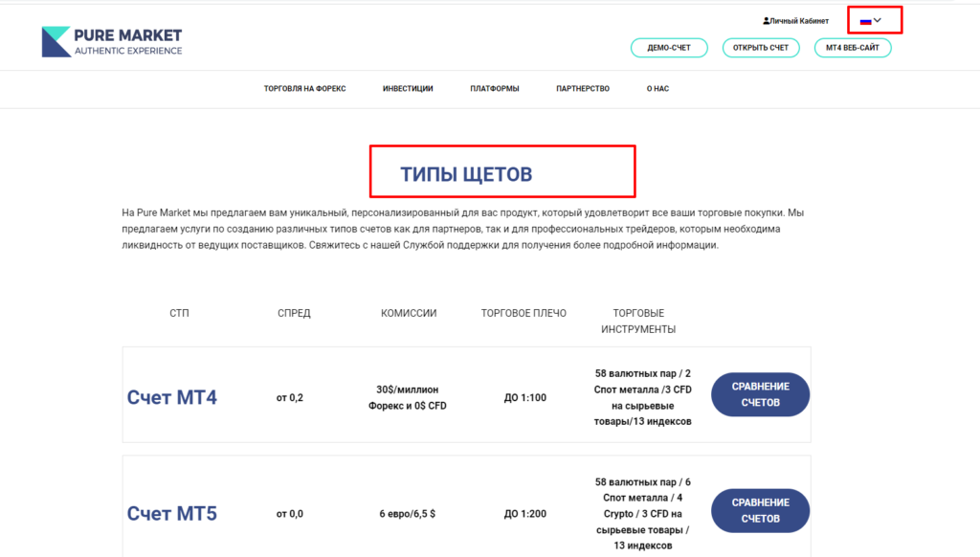Open ПЛАТФОРМЫ menu

tap(495, 89)
